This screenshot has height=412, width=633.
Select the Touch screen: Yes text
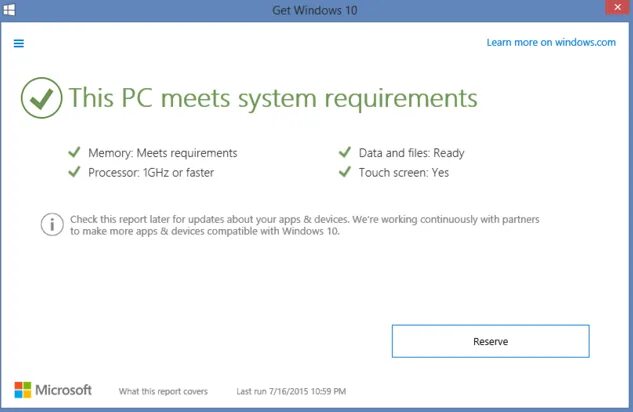[404, 172]
